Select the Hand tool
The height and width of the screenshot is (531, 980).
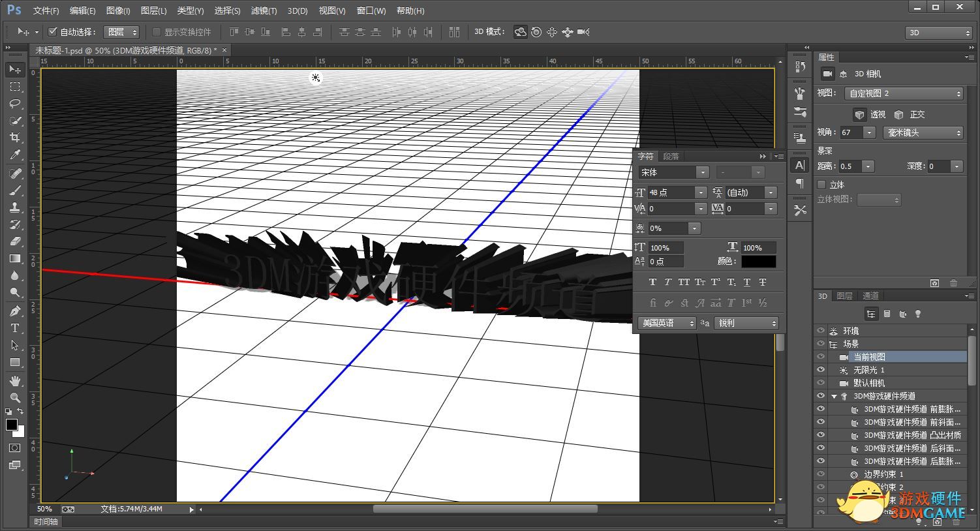coord(14,380)
